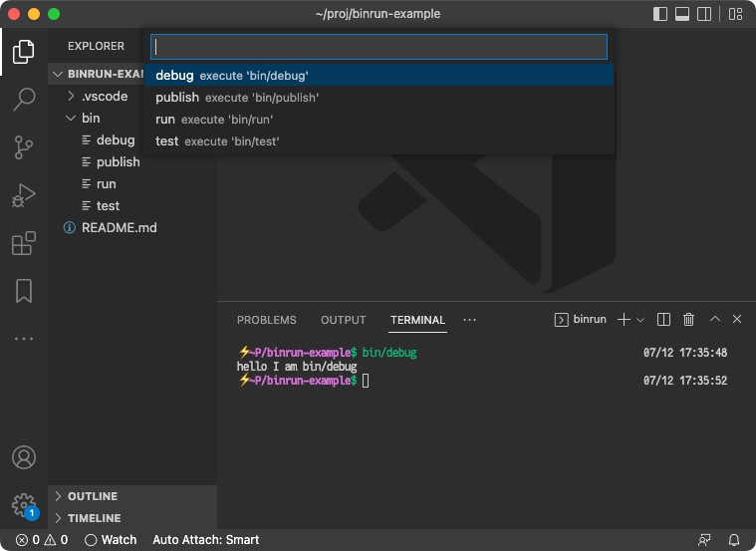The width and height of the screenshot is (756, 551).
Task: Open the Manage gear icon
Action: (x=24, y=505)
